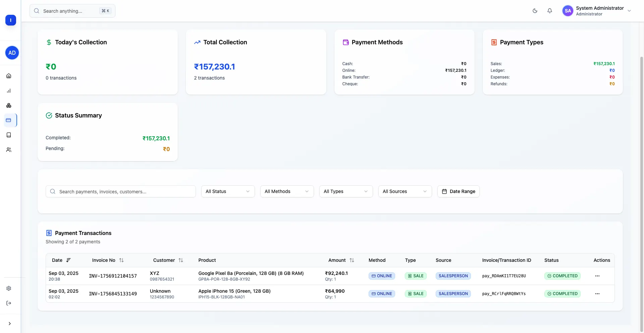The width and height of the screenshot is (644, 333).
Task: Expand the All Methods filter
Action: [287, 191]
